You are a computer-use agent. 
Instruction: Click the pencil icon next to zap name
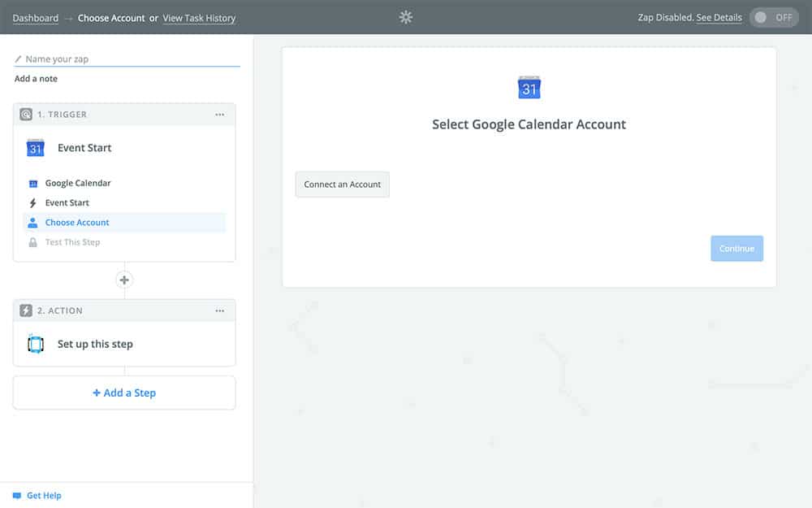19,59
